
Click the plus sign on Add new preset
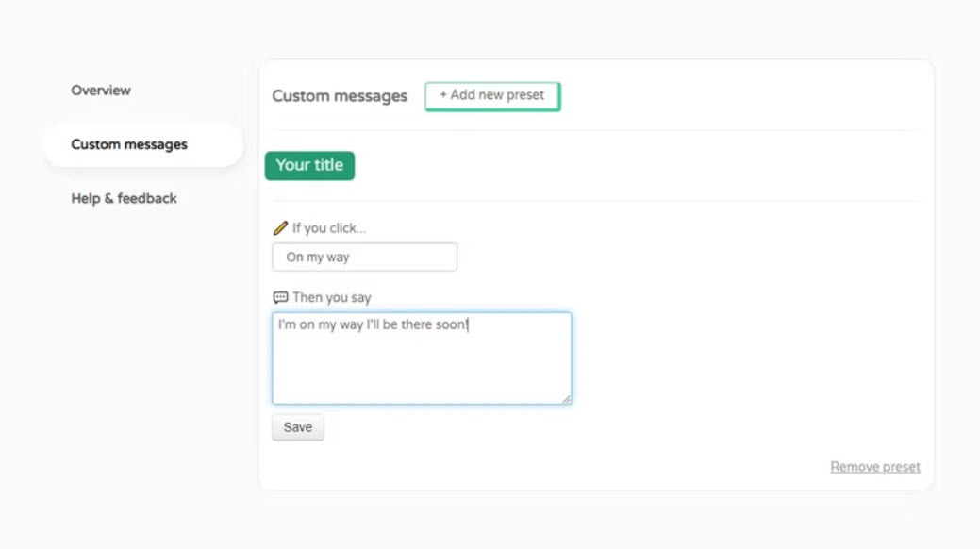pos(443,95)
